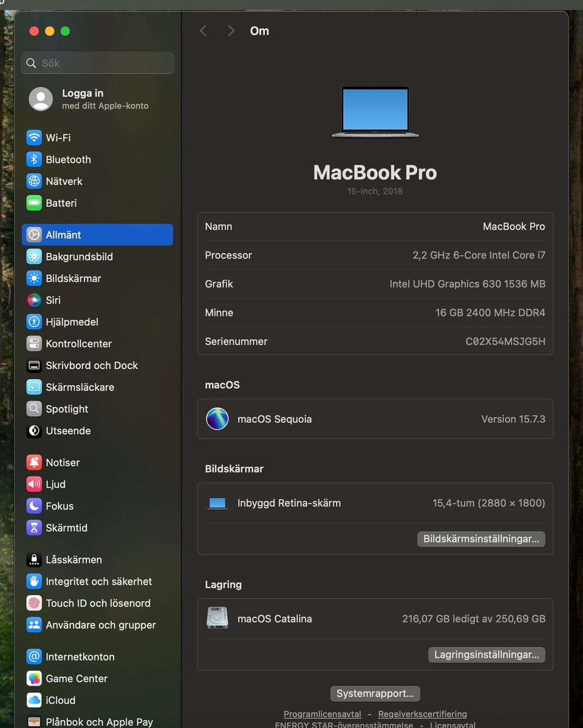Image resolution: width=583 pixels, height=728 pixels.
Task: Click the Bildskärmsinställningar button
Action: (x=481, y=539)
